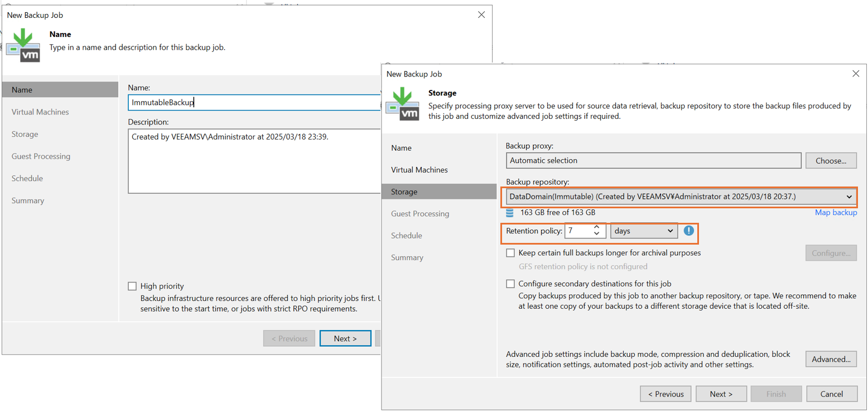Click Next in the Storage dialog
The width and height of the screenshot is (868, 411).
721,394
